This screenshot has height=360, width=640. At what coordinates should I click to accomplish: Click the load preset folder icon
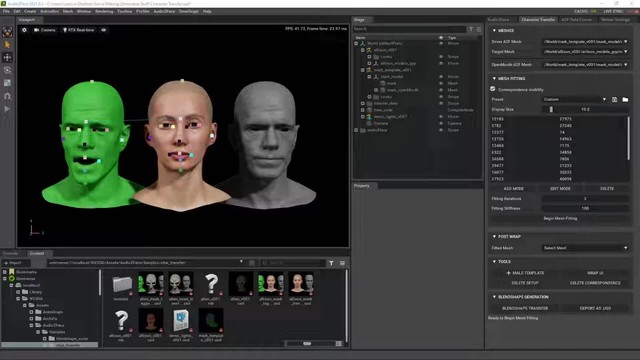pos(625,100)
